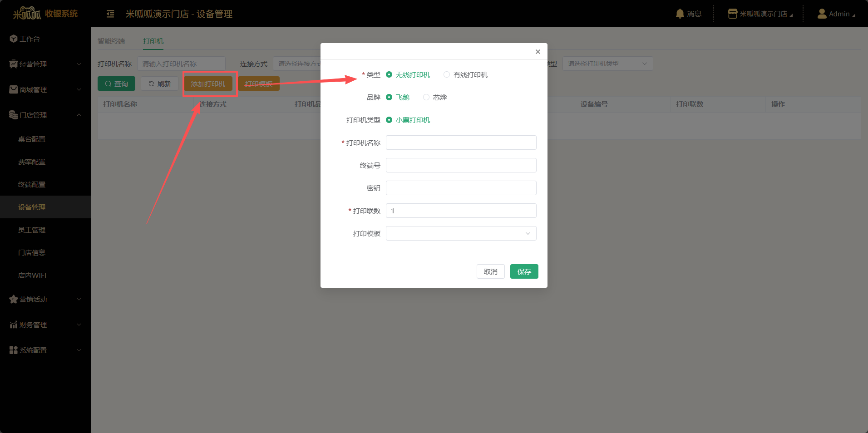Click the Admin user avatar icon

click(x=822, y=14)
